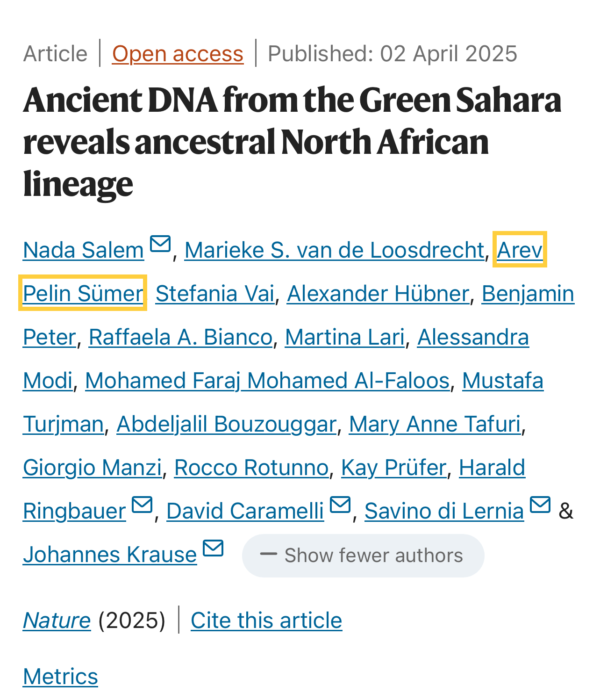This screenshot has width=600, height=700.
Task: Click the Nature journal link
Action: [57, 621]
